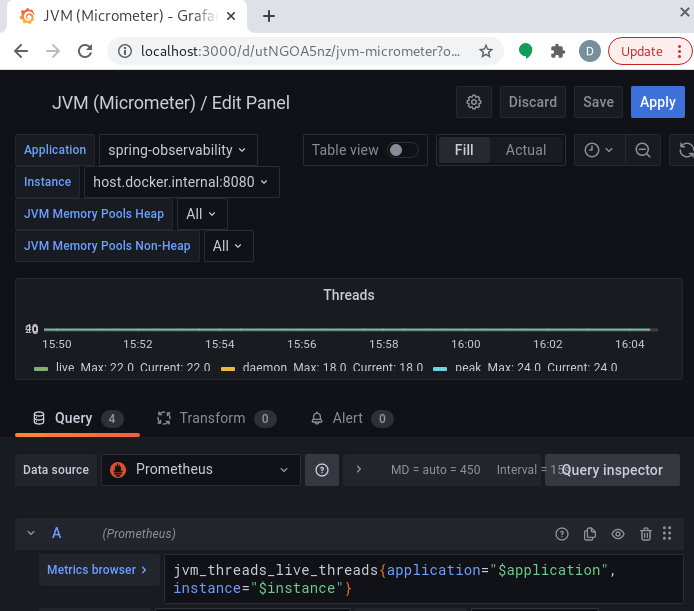The width and height of the screenshot is (694, 611).
Task: Open Prometheus data source help icon
Action: coord(322,470)
